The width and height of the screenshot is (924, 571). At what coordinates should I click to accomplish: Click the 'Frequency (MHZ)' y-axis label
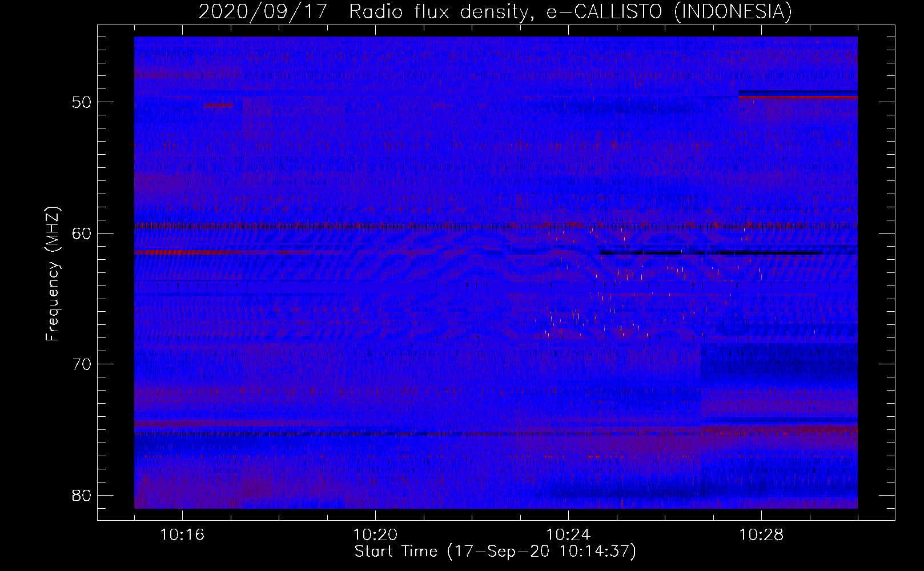pos(53,274)
